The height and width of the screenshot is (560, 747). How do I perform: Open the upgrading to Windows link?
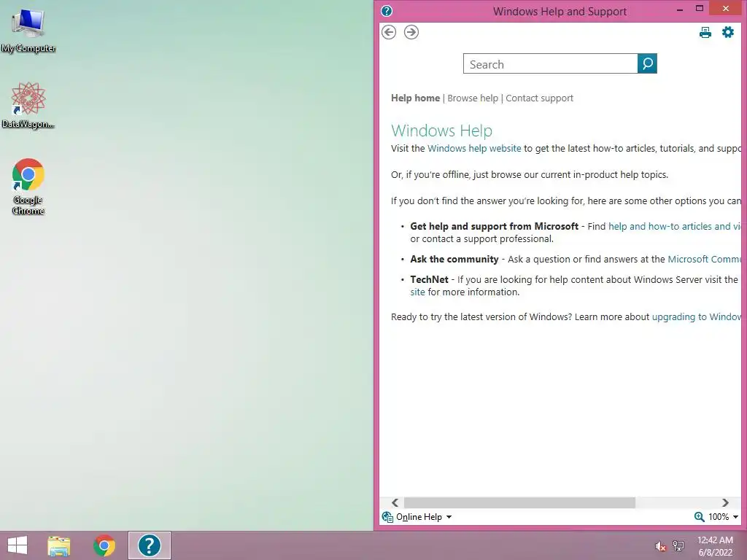click(697, 317)
